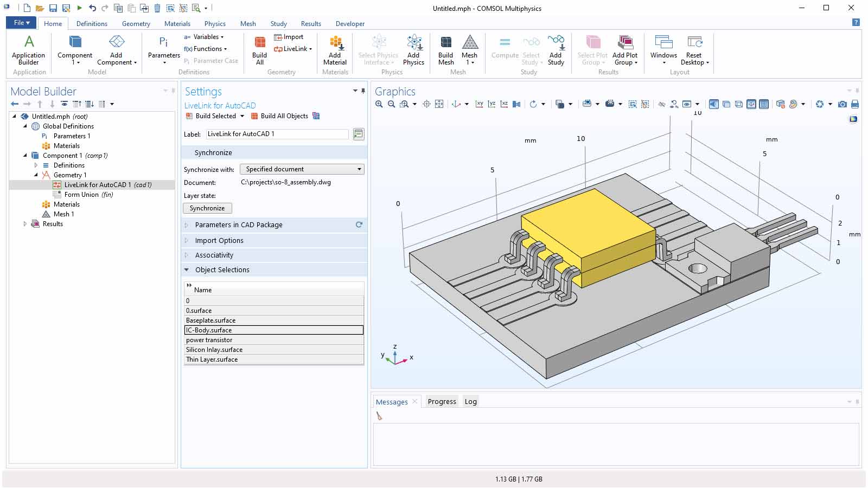868x488 pixels.
Task: Switch to the Log tab
Action: coord(470,402)
